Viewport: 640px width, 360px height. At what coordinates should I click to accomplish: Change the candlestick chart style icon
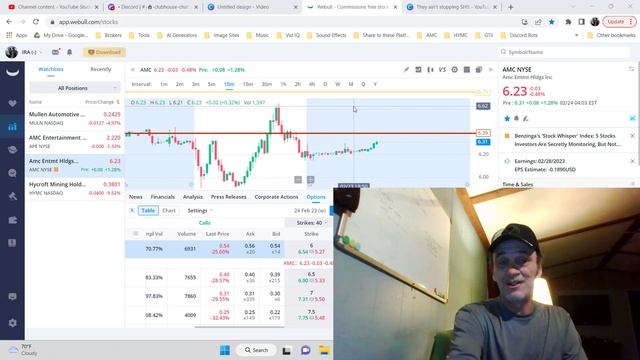tap(430, 70)
